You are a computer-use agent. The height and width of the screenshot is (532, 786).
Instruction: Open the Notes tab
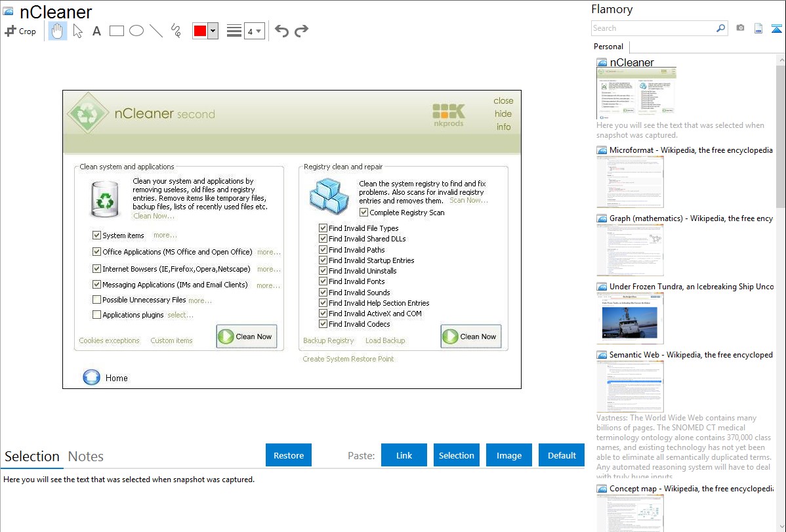click(86, 457)
